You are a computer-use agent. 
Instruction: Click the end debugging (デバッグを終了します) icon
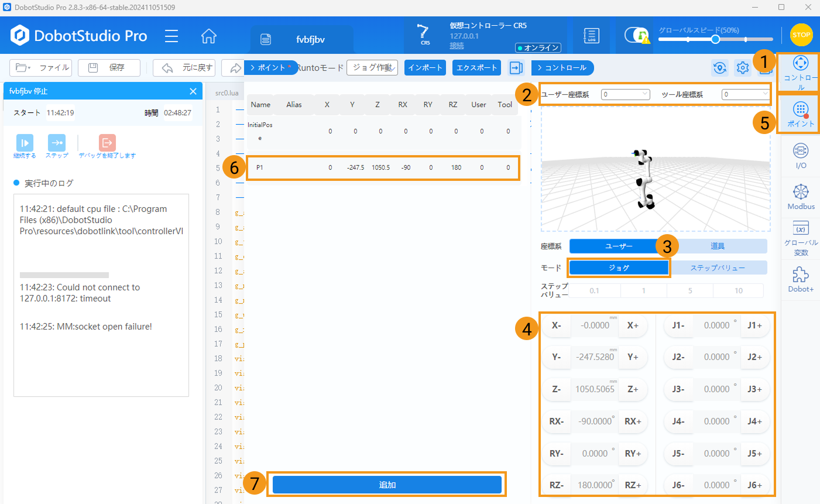point(107,143)
